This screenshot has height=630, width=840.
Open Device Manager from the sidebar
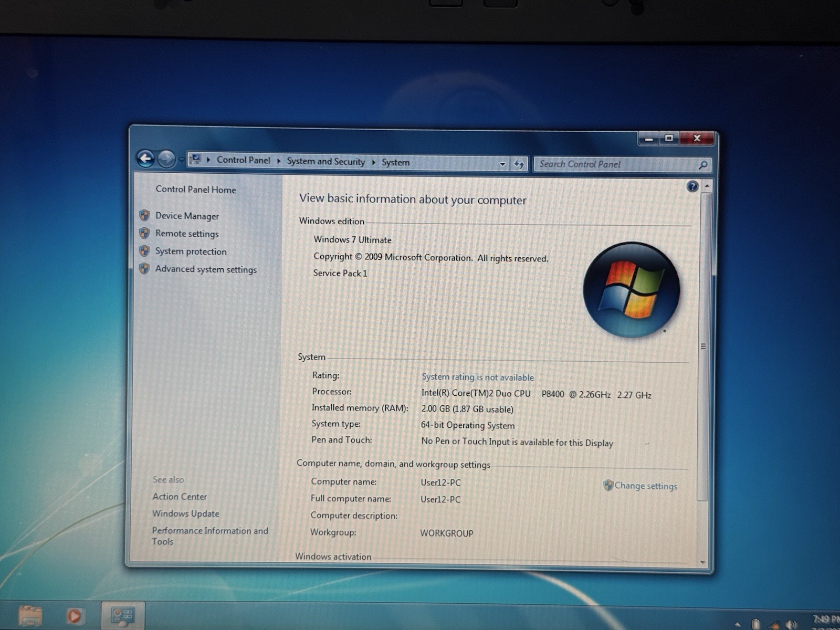[x=187, y=216]
